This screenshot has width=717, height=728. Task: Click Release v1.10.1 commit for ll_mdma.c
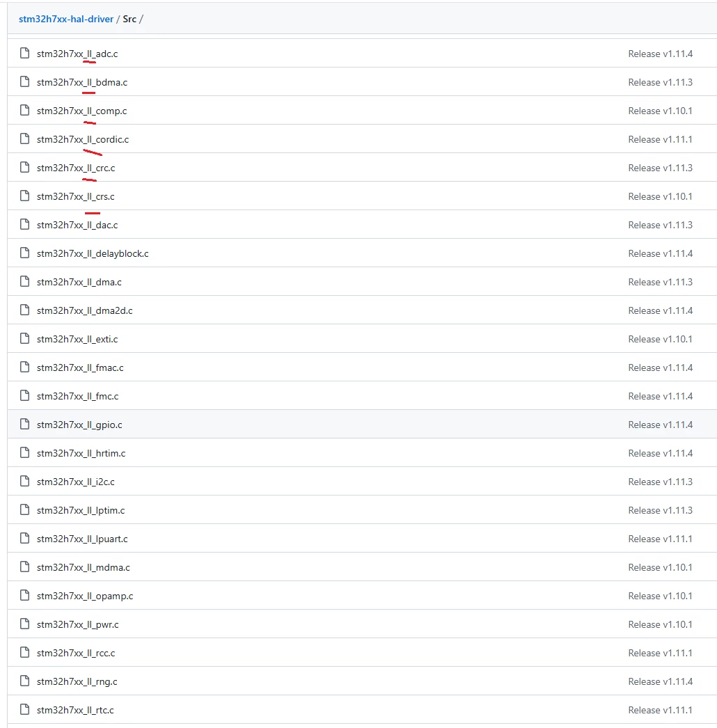tap(661, 567)
